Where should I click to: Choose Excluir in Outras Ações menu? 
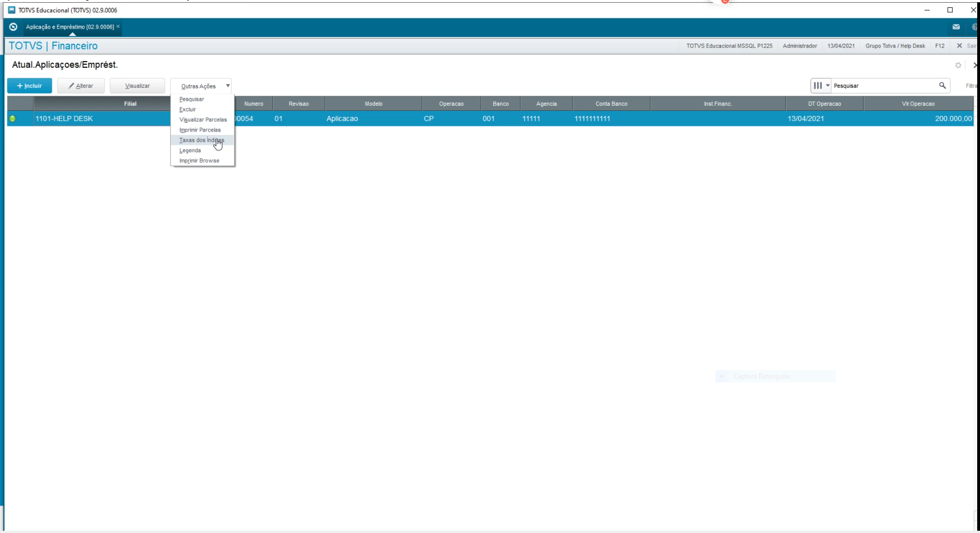pos(188,109)
